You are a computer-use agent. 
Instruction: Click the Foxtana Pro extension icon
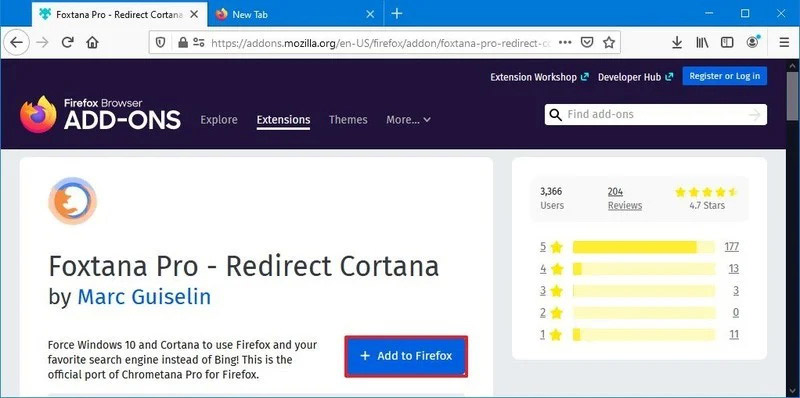[x=72, y=201]
